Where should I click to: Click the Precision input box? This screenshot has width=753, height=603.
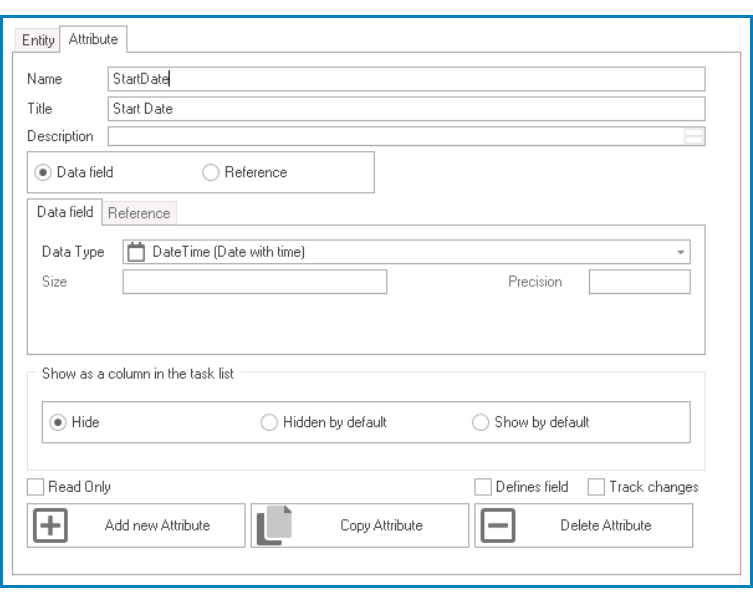coord(640,282)
